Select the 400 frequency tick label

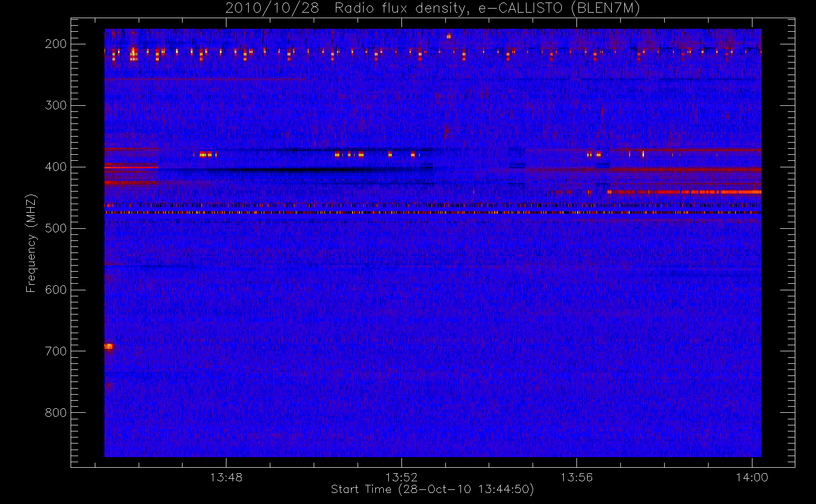(56, 167)
